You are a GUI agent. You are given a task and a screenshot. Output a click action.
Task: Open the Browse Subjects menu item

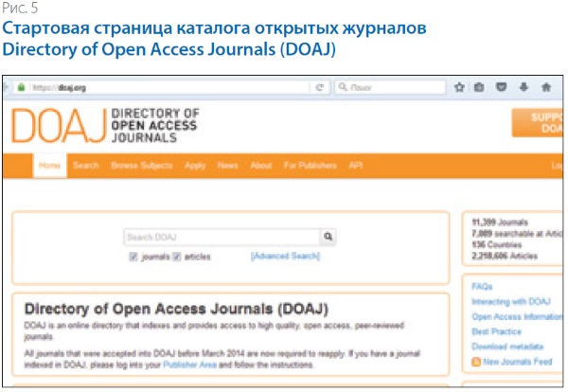tap(142, 166)
